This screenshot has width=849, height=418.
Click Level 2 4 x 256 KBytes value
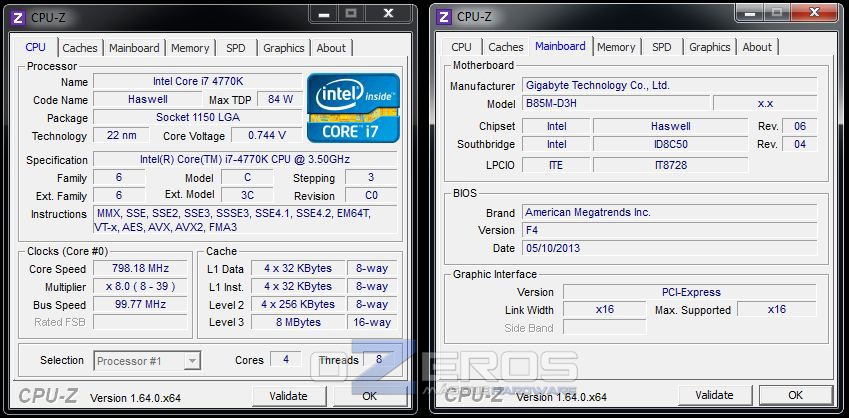298,304
